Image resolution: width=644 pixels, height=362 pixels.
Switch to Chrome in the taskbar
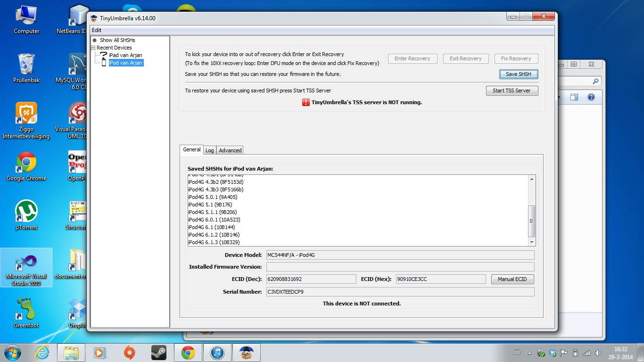point(188,352)
